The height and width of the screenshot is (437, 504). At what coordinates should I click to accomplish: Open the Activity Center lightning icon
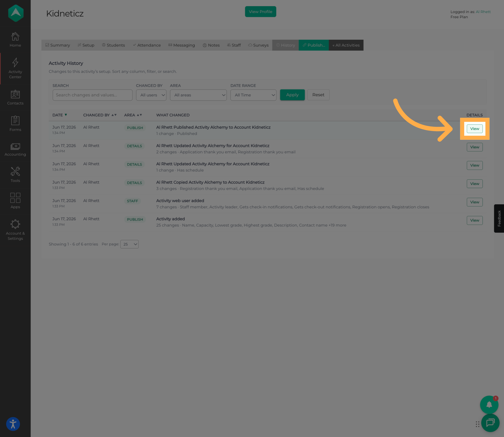tap(15, 62)
